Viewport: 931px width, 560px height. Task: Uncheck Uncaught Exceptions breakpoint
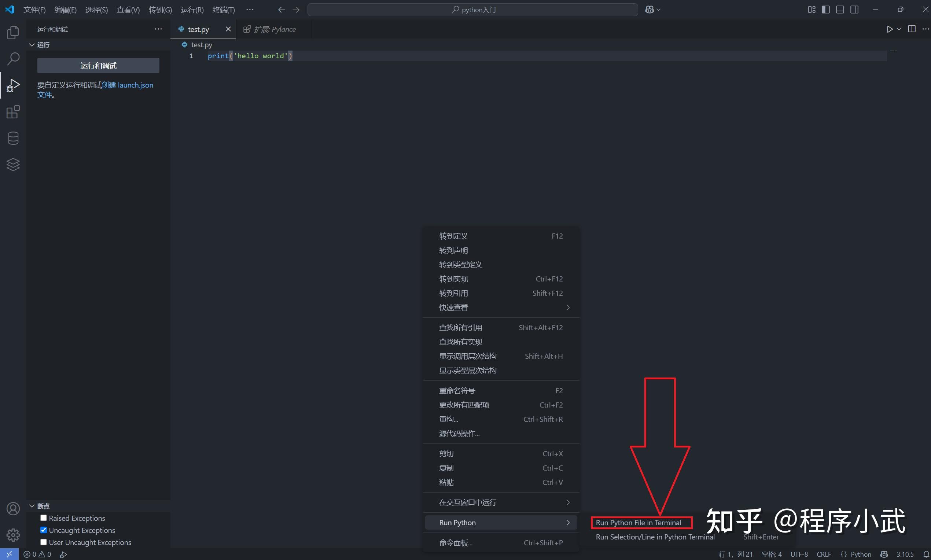[44, 530]
